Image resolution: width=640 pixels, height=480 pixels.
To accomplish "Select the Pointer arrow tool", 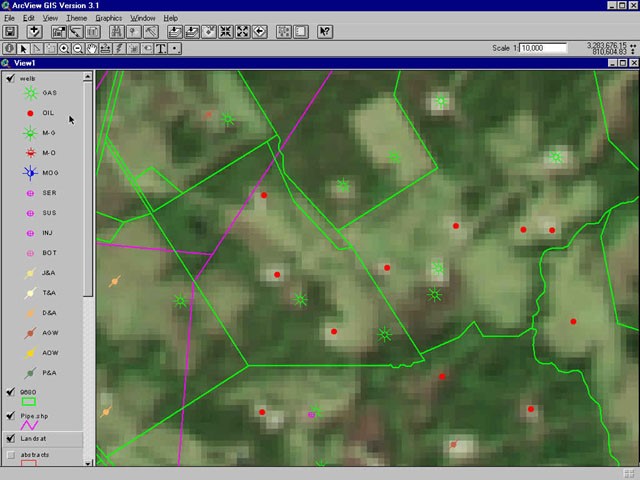I will coord(24,48).
